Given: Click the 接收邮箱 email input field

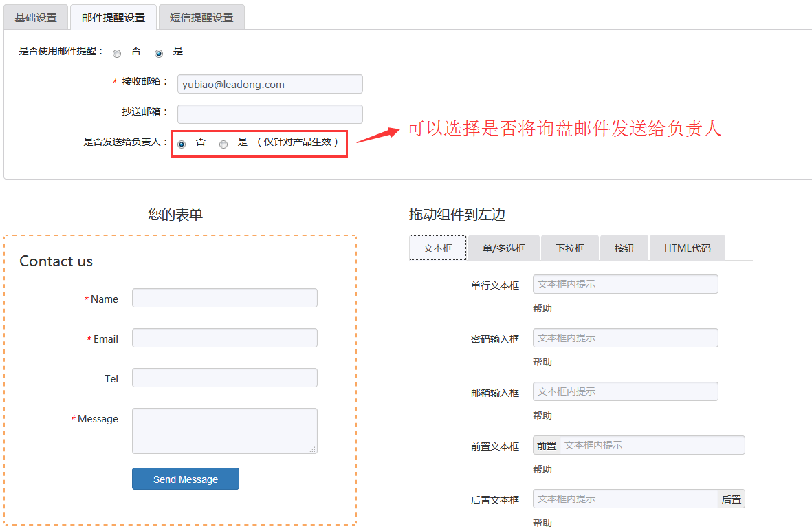Looking at the screenshot, I should [x=270, y=83].
